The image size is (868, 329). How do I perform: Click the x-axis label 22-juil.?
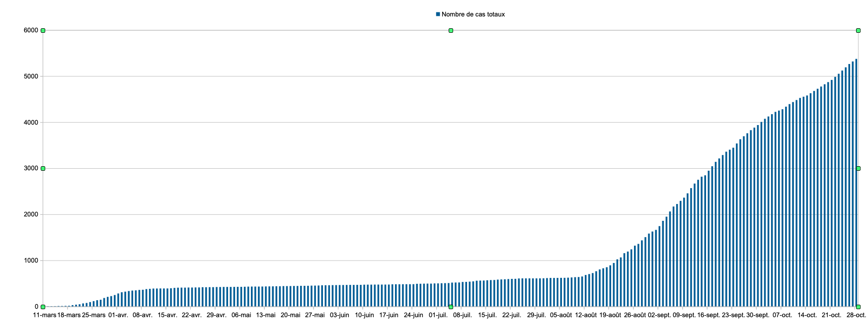pos(512,315)
